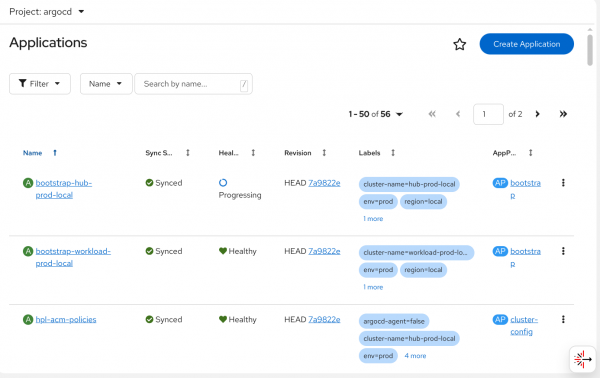Screen dimensions: 600x378
Task: Click Synced check icon for bootstrap-workload-prod-local
Action: pos(149,251)
